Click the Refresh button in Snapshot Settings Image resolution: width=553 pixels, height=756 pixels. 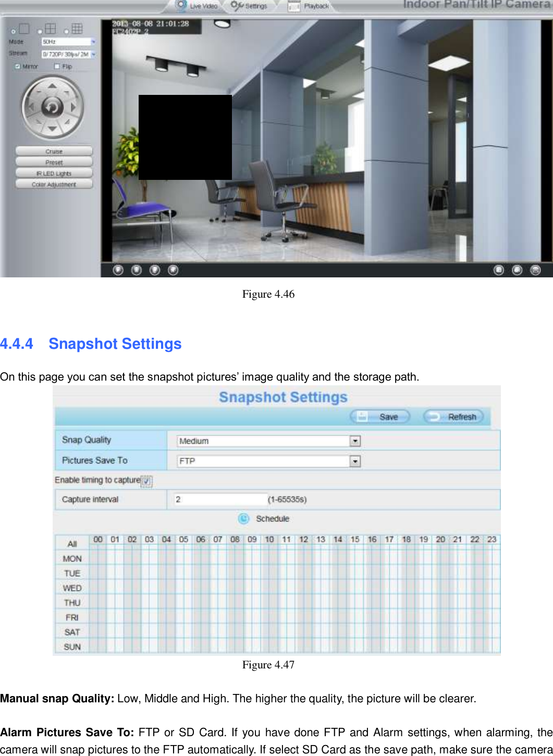(453, 417)
